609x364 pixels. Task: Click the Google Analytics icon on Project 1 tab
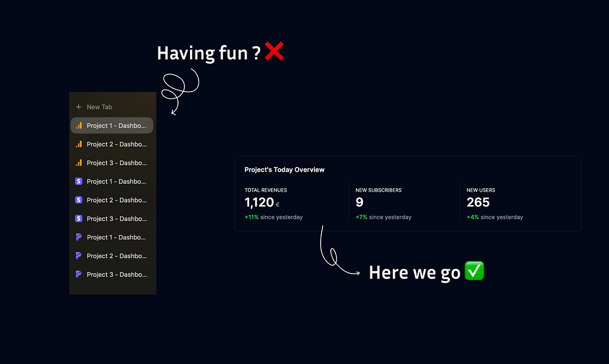[78, 125]
